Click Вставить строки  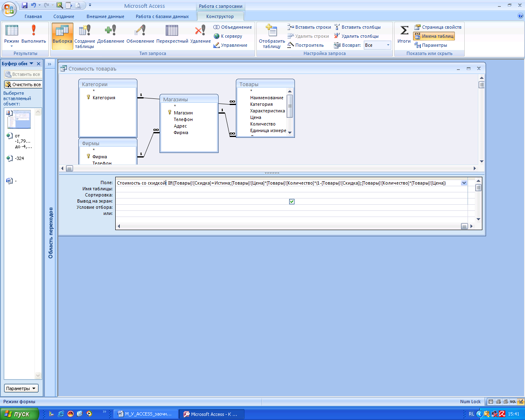[x=309, y=27]
